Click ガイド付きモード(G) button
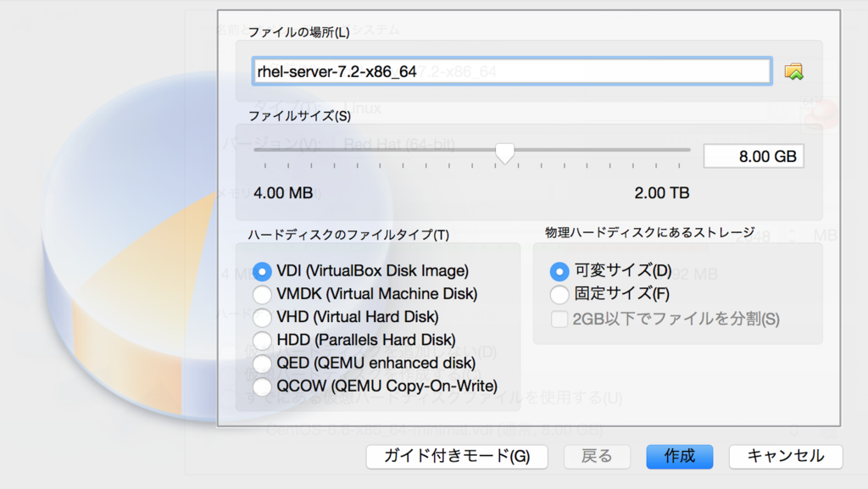Viewport: 868px width, 489px height. click(x=457, y=456)
